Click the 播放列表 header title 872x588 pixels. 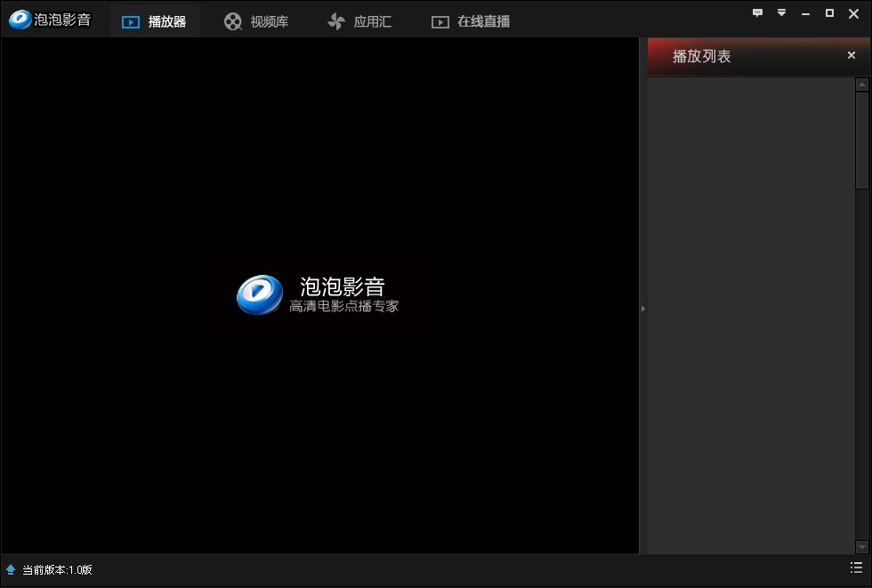[701, 56]
